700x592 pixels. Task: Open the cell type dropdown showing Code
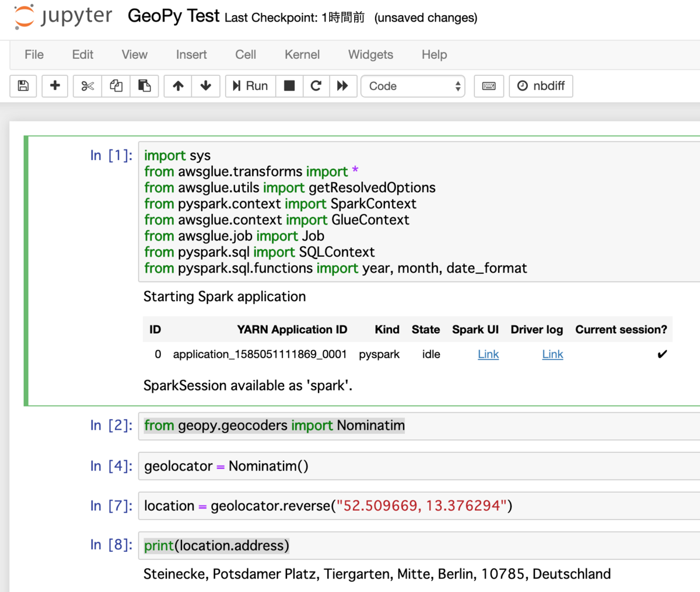[412, 86]
